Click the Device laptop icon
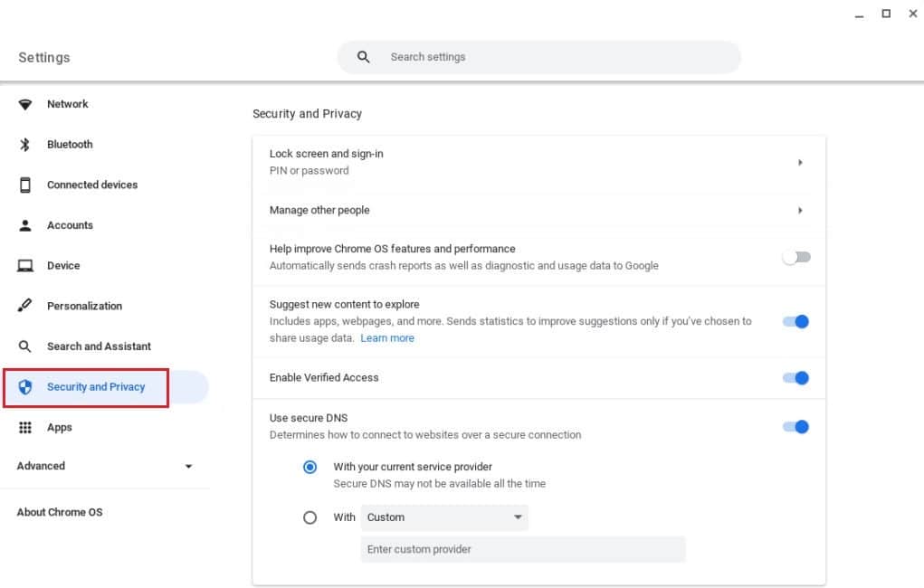Image resolution: width=924 pixels, height=588 pixels. point(25,265)
